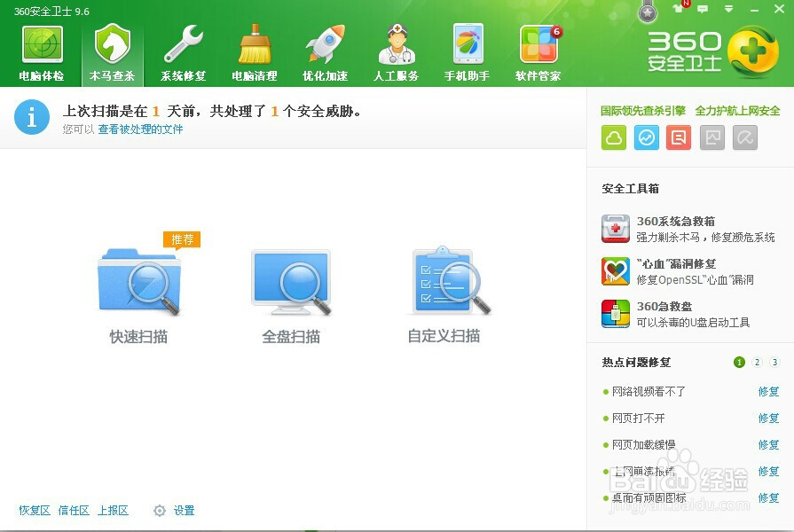Go to hot issues page 1

tap(739, 363)
